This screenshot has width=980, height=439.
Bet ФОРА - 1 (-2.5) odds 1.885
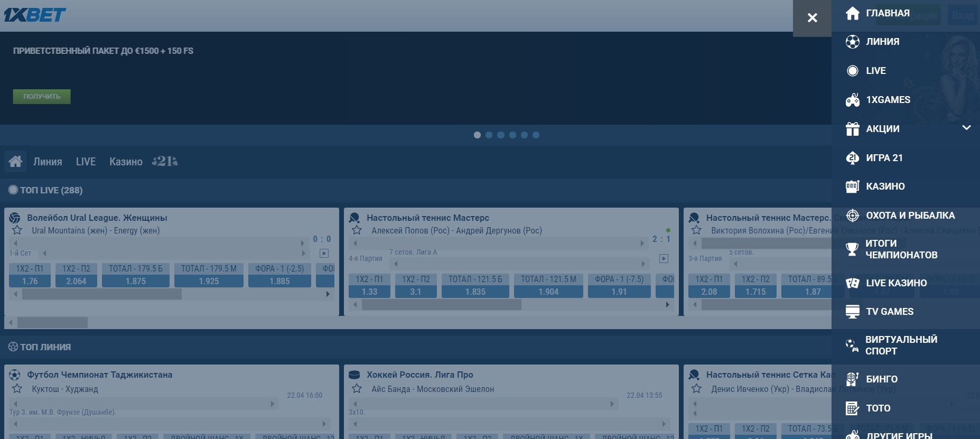coord(279,275)
